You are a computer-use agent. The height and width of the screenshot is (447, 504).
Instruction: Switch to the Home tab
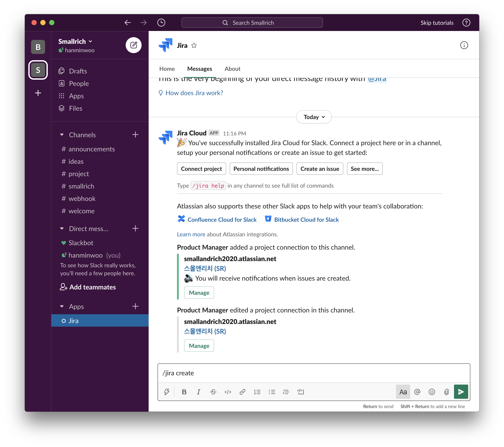[167, 69]
